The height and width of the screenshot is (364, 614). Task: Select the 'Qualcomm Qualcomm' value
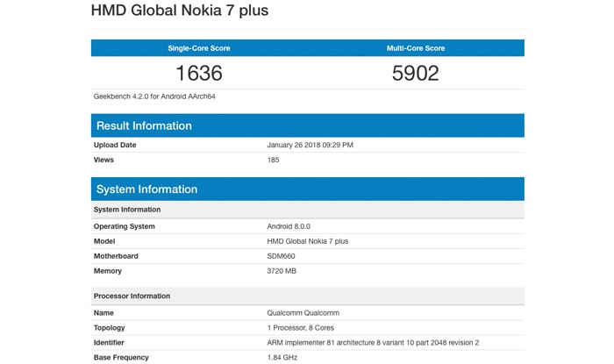303,313
